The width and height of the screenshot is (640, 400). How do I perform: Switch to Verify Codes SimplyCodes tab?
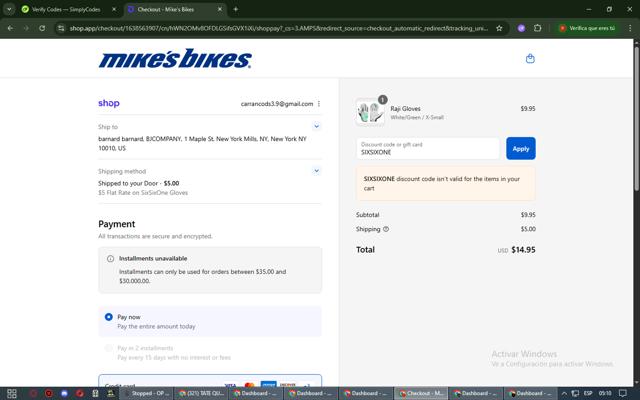pyautogui.click(x=69, y=9)
